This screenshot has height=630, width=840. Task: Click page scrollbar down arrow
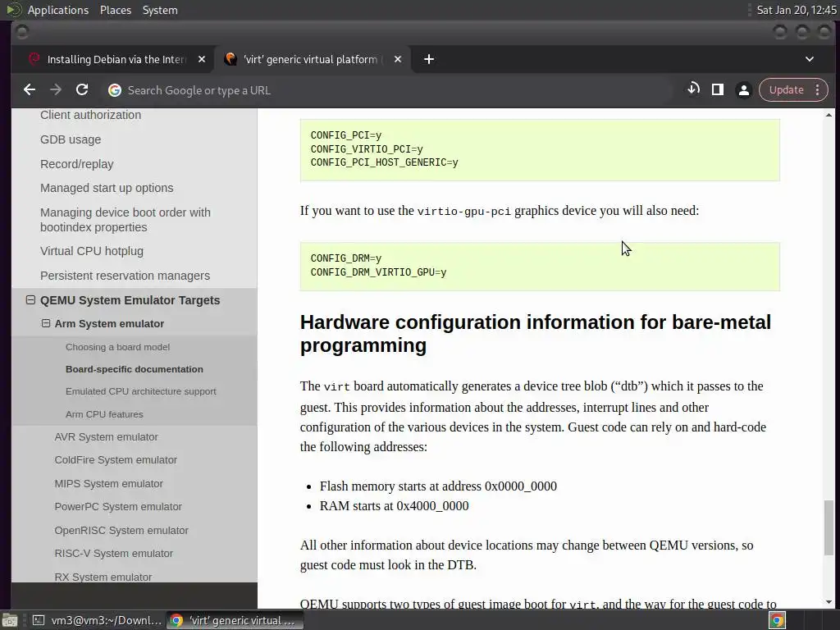(829, 602)
